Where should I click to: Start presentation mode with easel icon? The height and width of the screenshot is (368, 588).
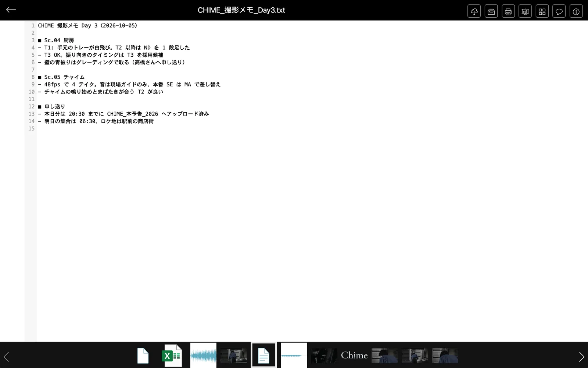[x=525, y=11]
